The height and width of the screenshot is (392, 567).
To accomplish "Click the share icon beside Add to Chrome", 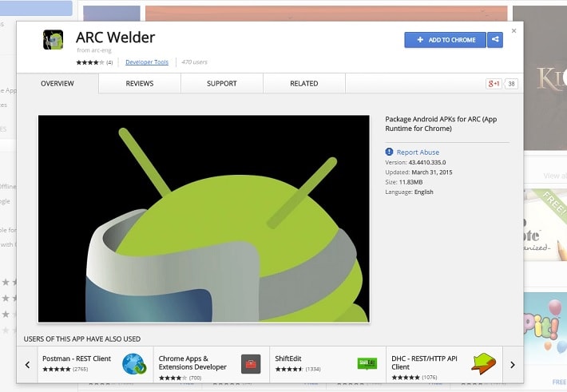I will pyautogui.click(x=495, y=40).
